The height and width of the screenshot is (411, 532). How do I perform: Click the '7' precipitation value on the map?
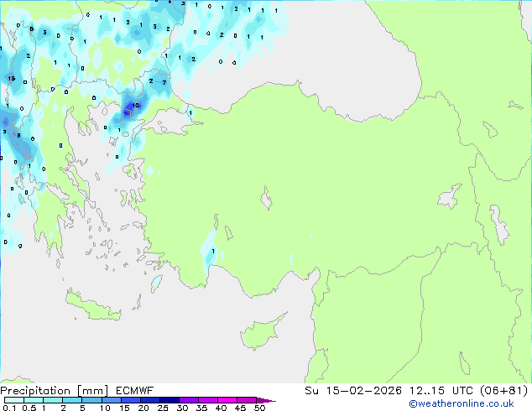164,82
